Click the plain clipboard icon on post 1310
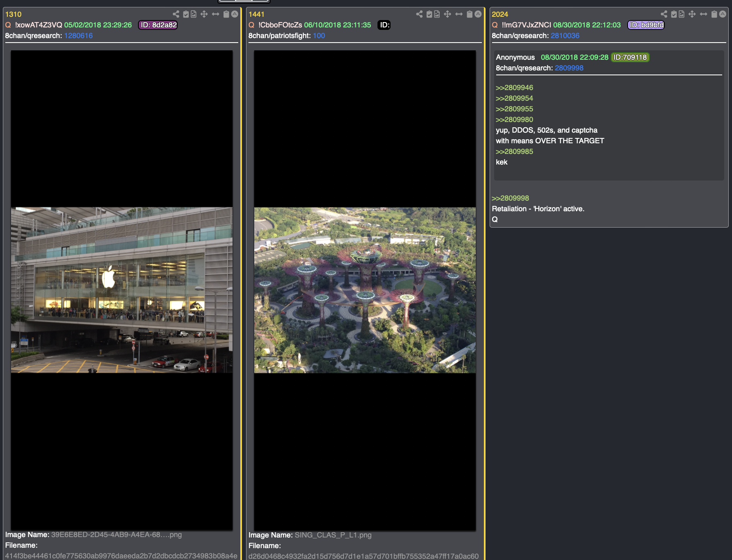The image size is (732, 560). click(226, 14)
